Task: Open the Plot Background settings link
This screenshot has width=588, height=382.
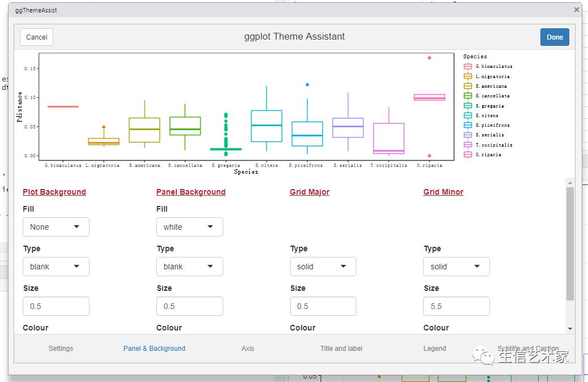Action: (x=54, y=192)
